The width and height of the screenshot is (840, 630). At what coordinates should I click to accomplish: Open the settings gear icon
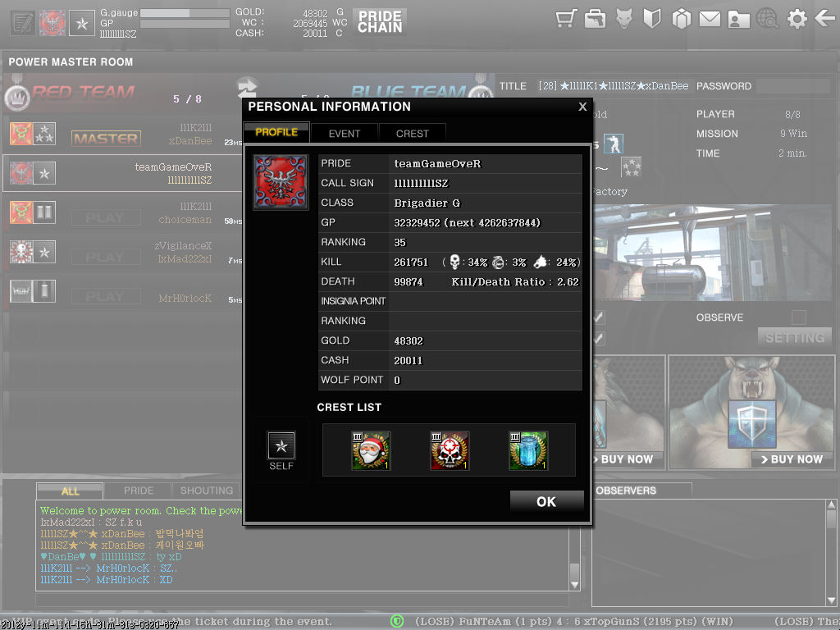click(797, 19)
